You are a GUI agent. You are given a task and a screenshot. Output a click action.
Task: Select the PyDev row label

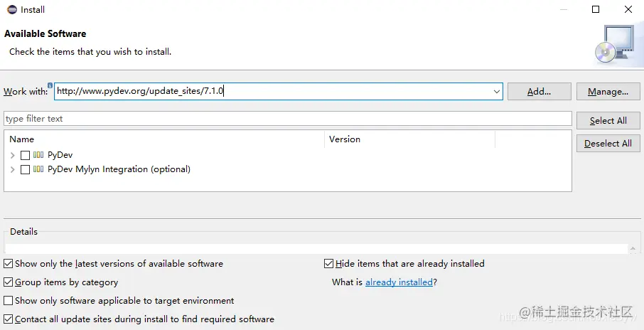(60, 155)
